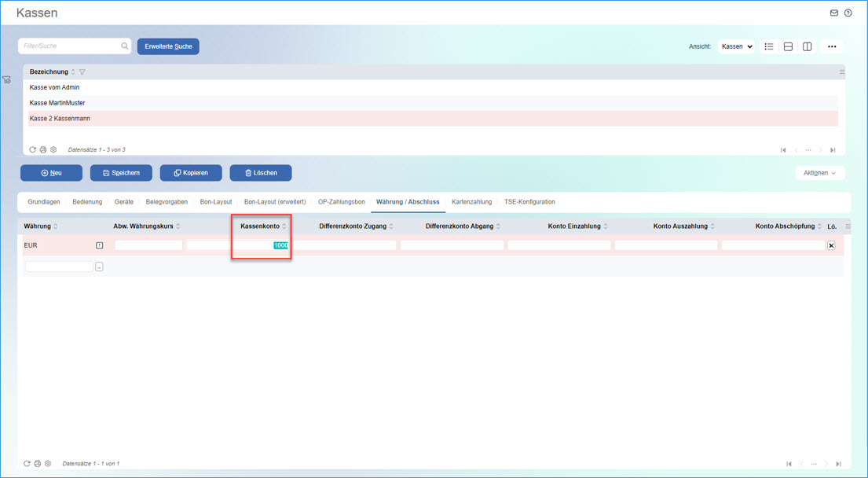The image size is (868, 478).
Task: Open the help icon top right
Action: [848, 13]
